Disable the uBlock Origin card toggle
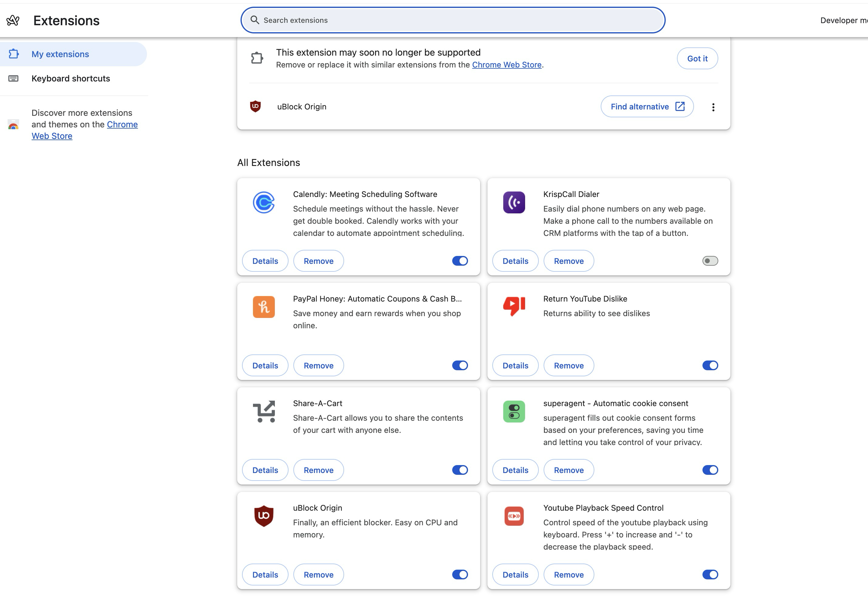Screen dimensions: 868x611 pos(460,574)
